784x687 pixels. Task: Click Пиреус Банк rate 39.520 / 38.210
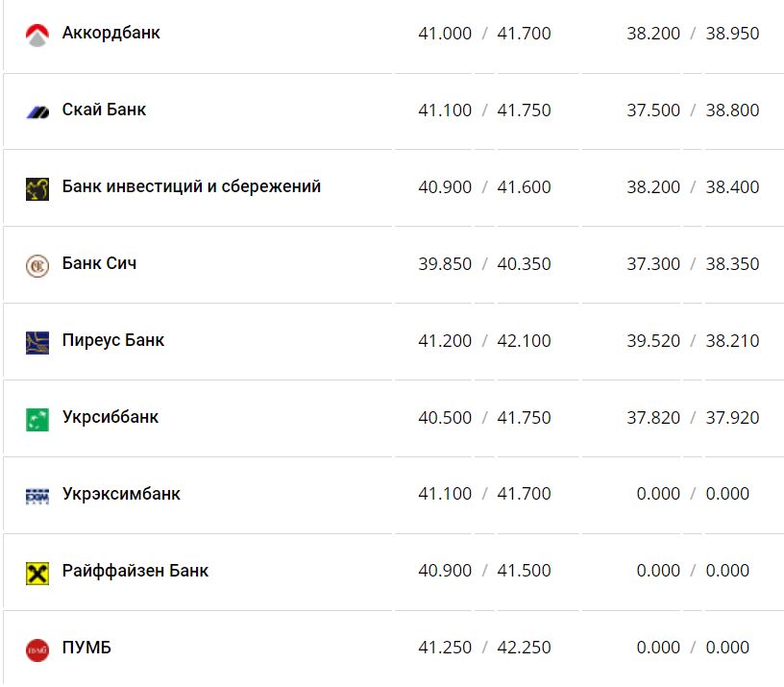[x=693, y=340]
